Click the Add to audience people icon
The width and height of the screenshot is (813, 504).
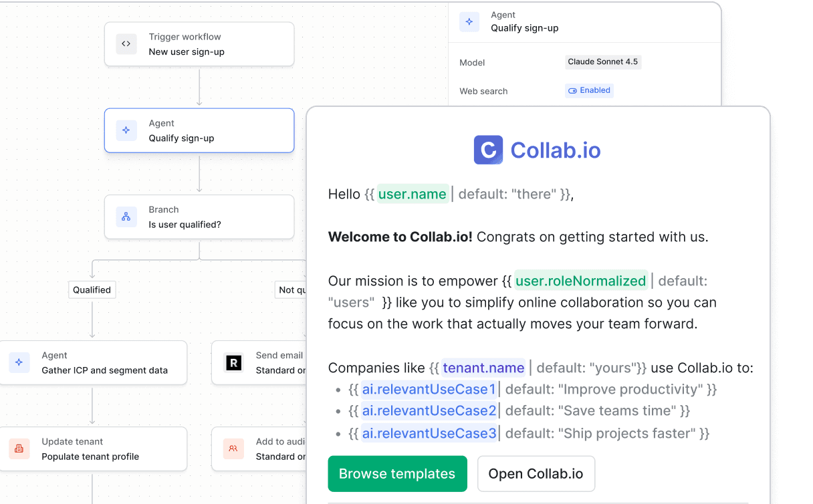233,449
